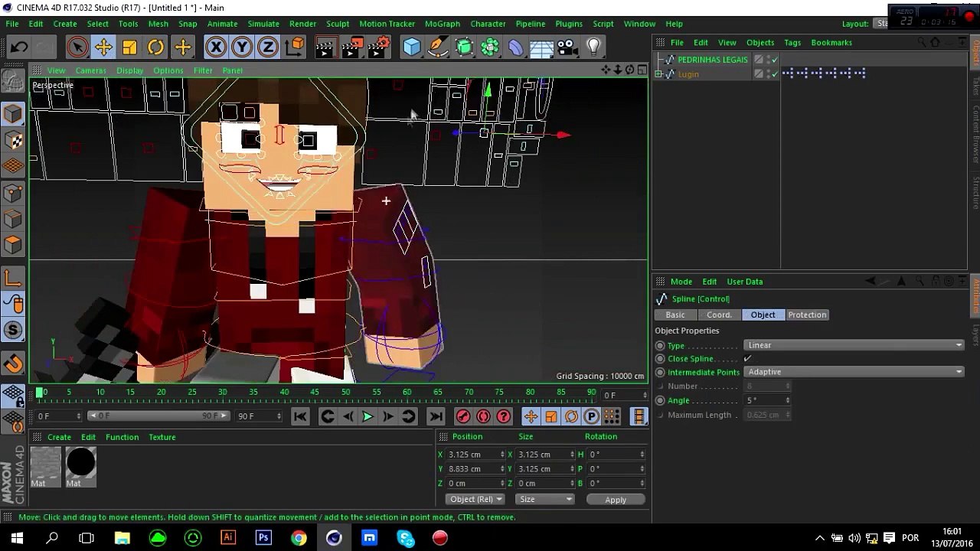Click Render to Picture Viewer icon
The height and width of the screenshot is (551, 980).
(351, 47)
